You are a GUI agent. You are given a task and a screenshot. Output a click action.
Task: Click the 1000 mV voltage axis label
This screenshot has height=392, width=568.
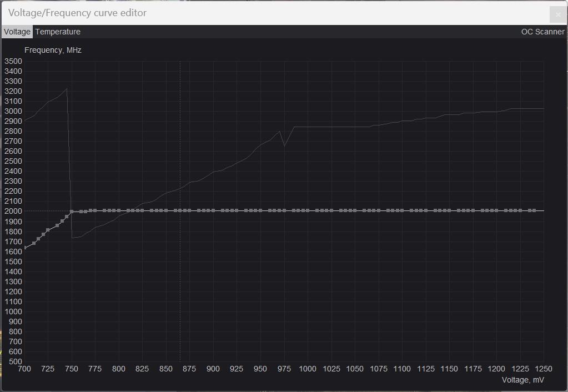tap(308, 369)
